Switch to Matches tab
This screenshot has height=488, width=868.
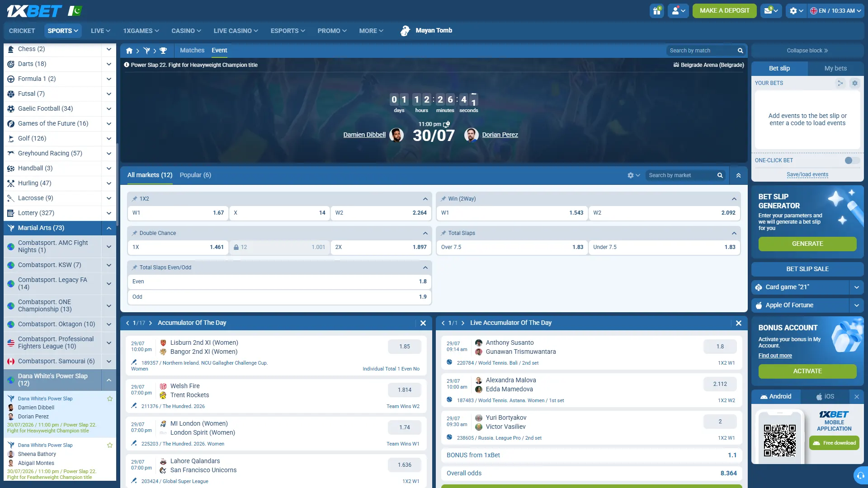[192, 51]
